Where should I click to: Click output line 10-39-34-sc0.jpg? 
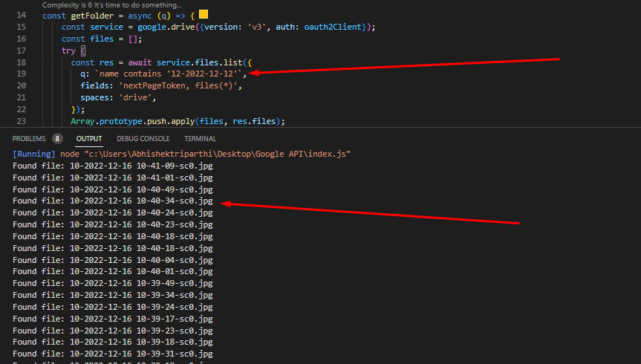click(x=112, y=296)
